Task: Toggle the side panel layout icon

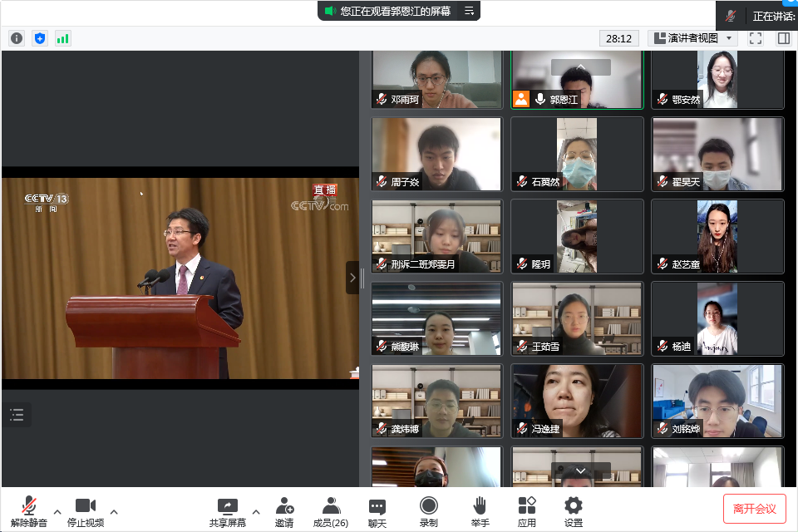Action: [x=783, y=38]
